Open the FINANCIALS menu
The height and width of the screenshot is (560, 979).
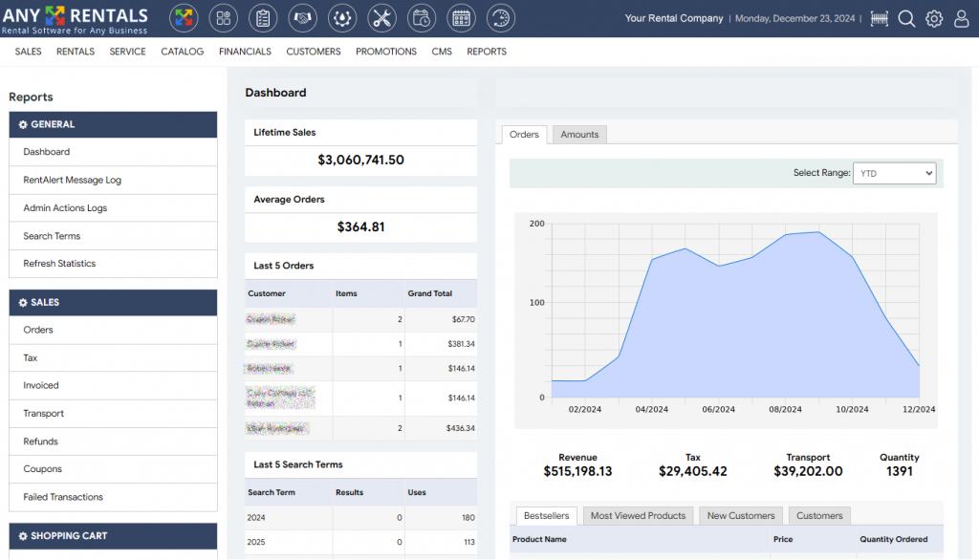[245, 52]
